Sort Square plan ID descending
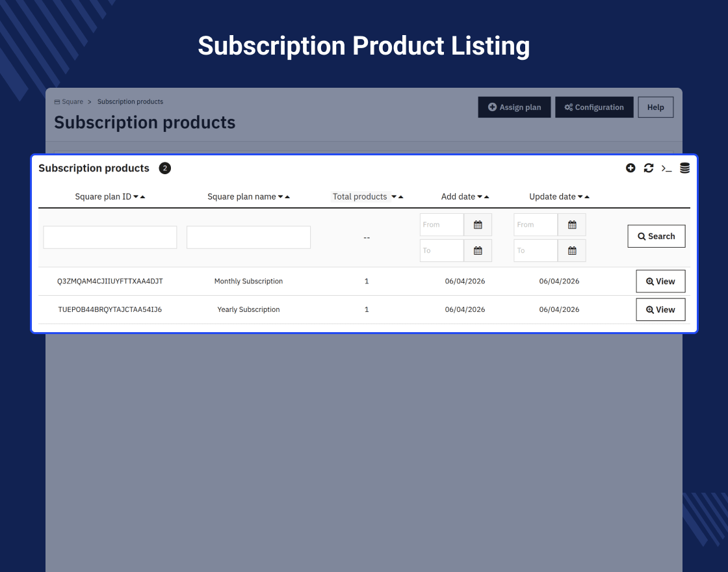 (x=136, y=197)
